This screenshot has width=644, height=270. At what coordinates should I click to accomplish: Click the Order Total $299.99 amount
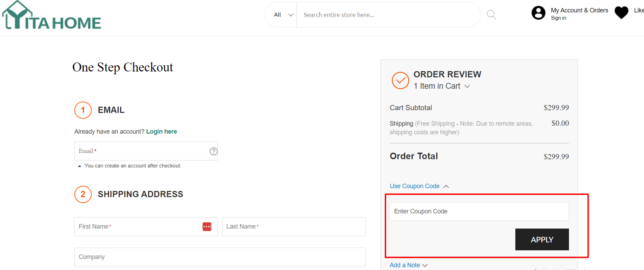click(556, 156)
